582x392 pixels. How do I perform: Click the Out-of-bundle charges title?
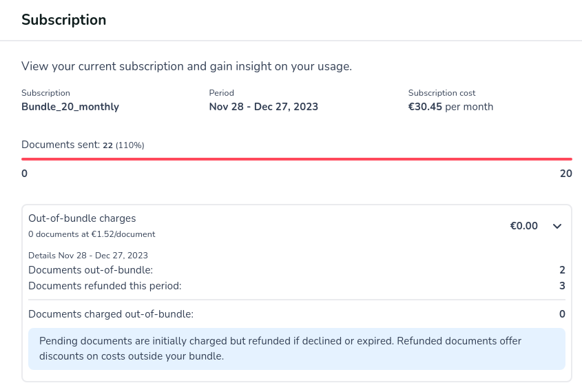tap(82, 218)
